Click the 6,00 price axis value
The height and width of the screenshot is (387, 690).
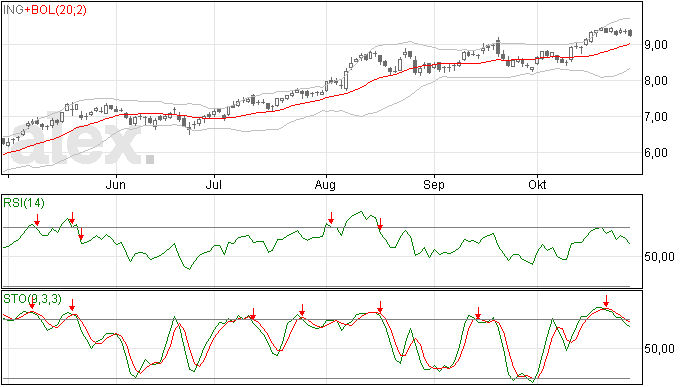656,153
